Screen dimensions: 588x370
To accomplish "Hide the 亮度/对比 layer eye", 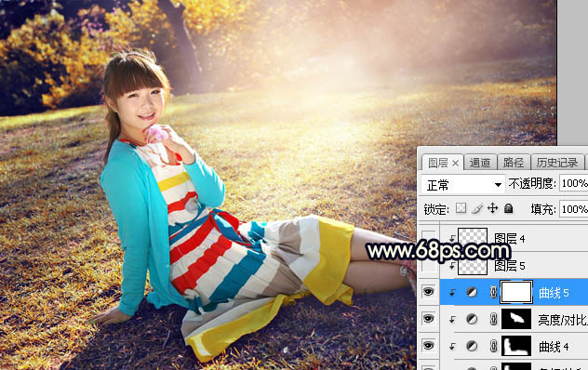I will (x=429, y=319).
